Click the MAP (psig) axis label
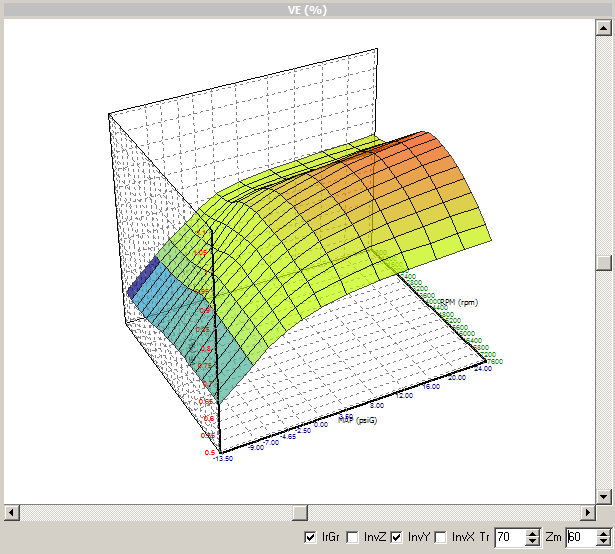Image resolution: width=615 pixels, height=554 pixels. 357,420
